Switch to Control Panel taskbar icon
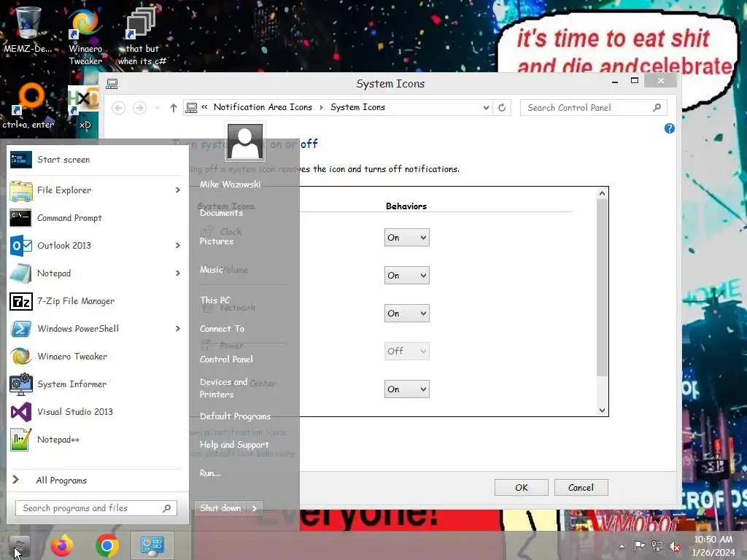The image size is (747, 560). pos(152,545)
